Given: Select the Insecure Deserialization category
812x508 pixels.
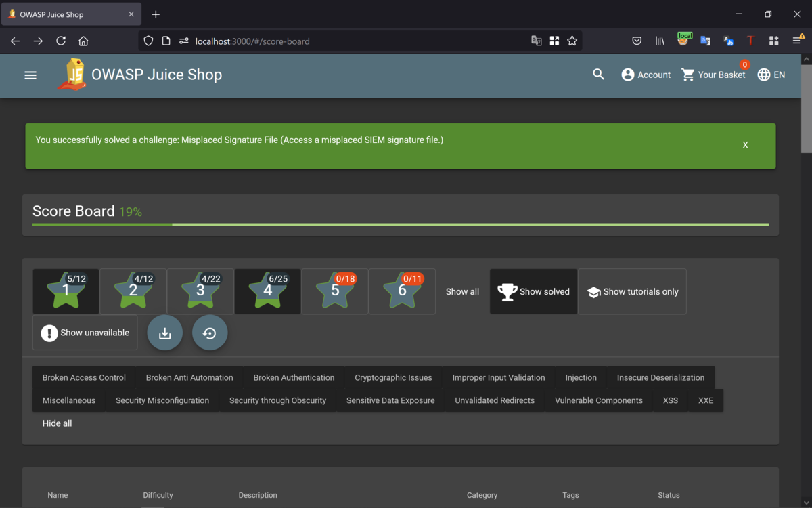Looking at the screenshot, I should point(661,378).
